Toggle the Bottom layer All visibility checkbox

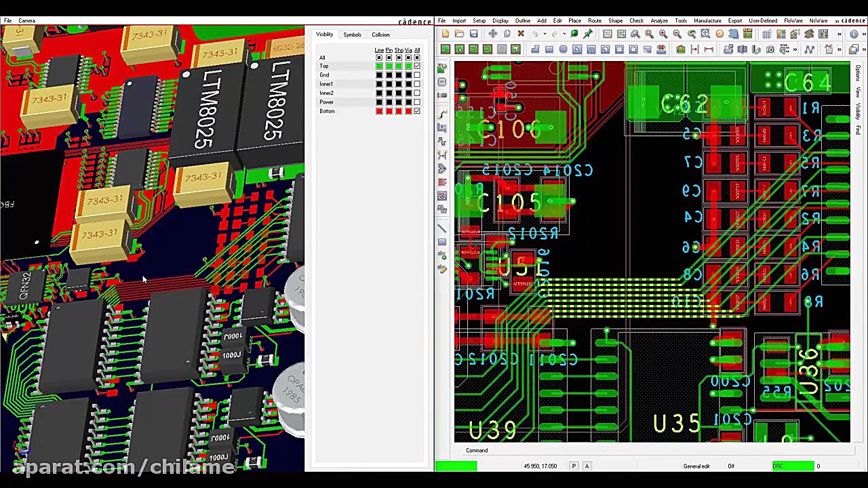point(417,111)
